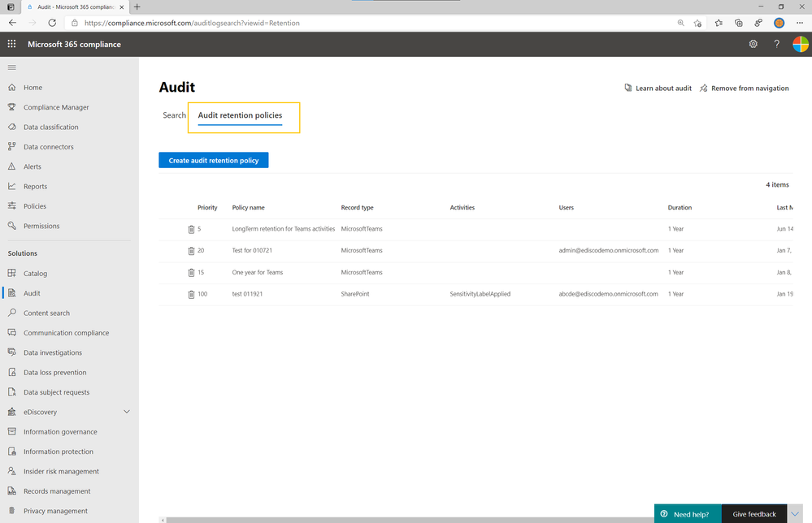Open browser settings and more ellipsis
Viewport: 812px width, 523px height.
(x=800, y=23)
